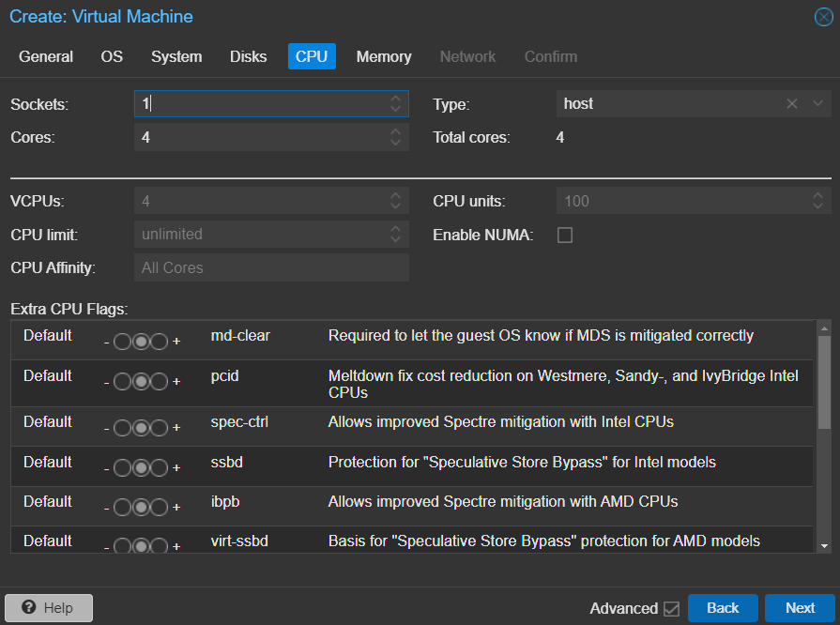Image resolution: width=840 pixels, height=625 pixels.
Task: Enable the NUMA checkbox
Action: pos(565,235)
